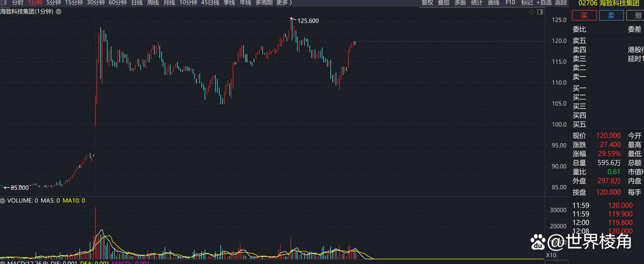Viewport: 644px width, 264px height.
Task: Click the 委差 label in order panel
Action: (x=635, y=30)
